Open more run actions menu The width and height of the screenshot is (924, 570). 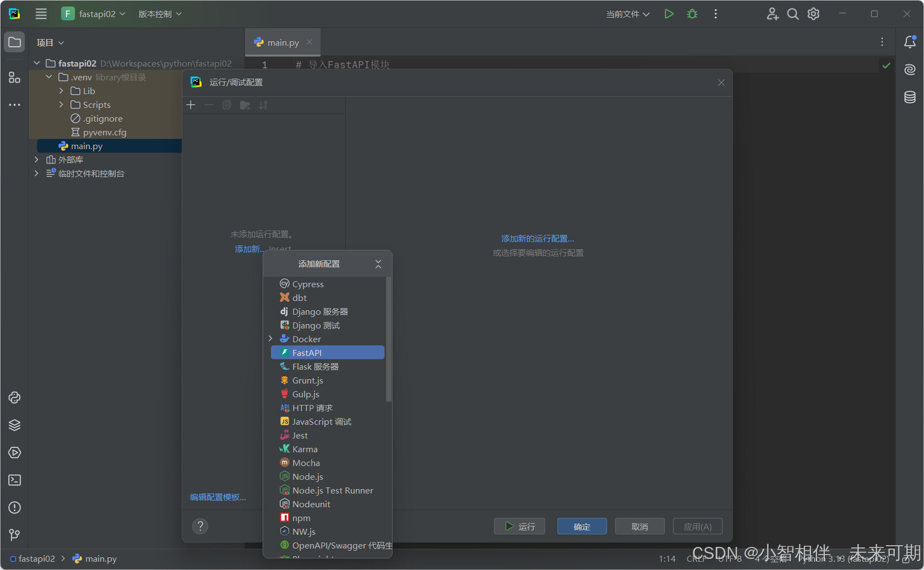coord(715,14)
